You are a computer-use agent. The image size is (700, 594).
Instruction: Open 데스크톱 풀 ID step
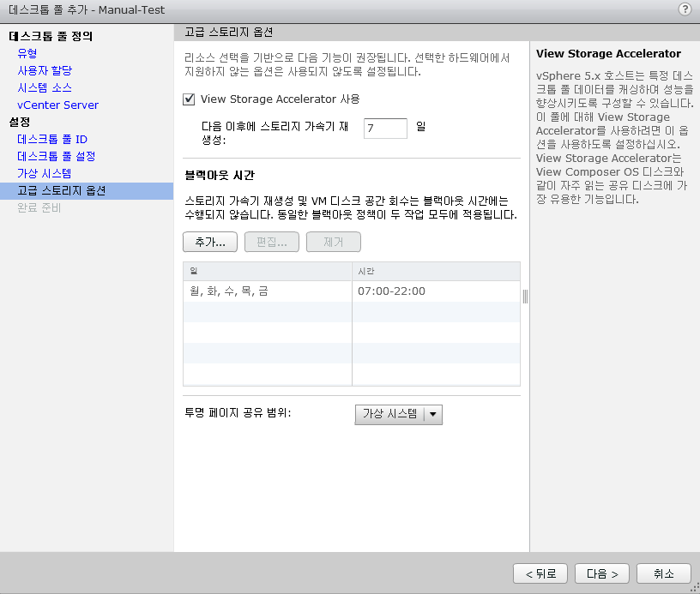[x=52, y=139]
